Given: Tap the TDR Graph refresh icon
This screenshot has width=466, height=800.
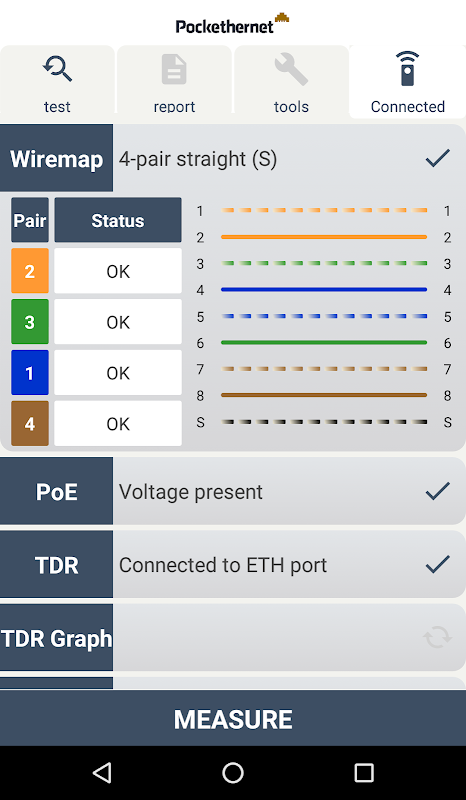Looking at the screenshot, I should pos(437,637).
